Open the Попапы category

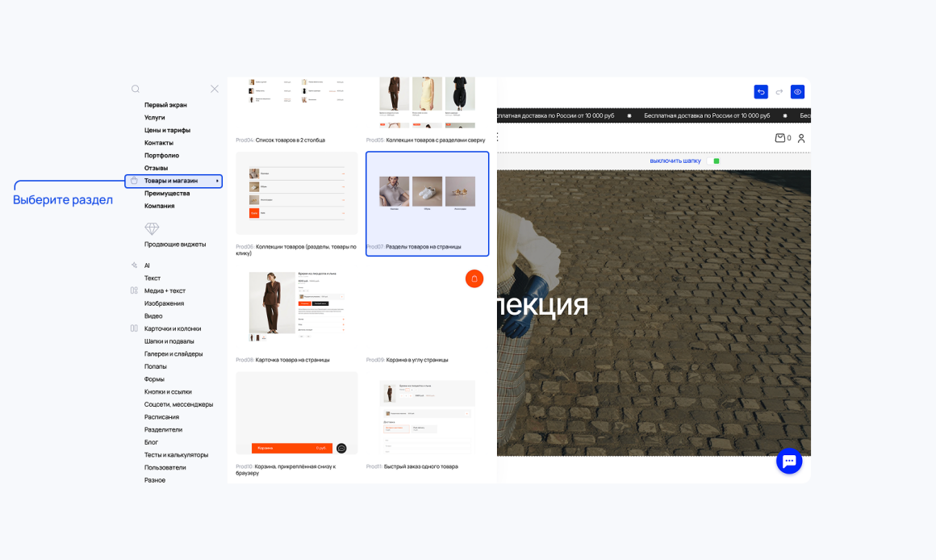(x=155, y=366)
